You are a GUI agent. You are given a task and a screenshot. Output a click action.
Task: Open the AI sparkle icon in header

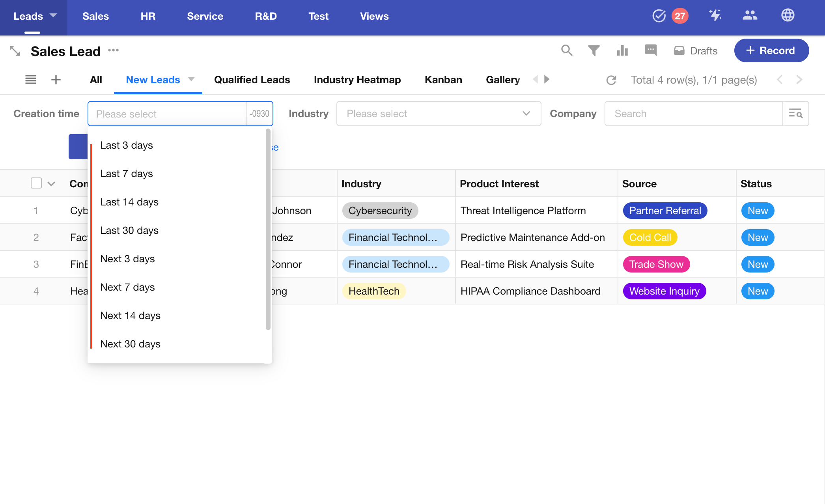tap(715, 16)
